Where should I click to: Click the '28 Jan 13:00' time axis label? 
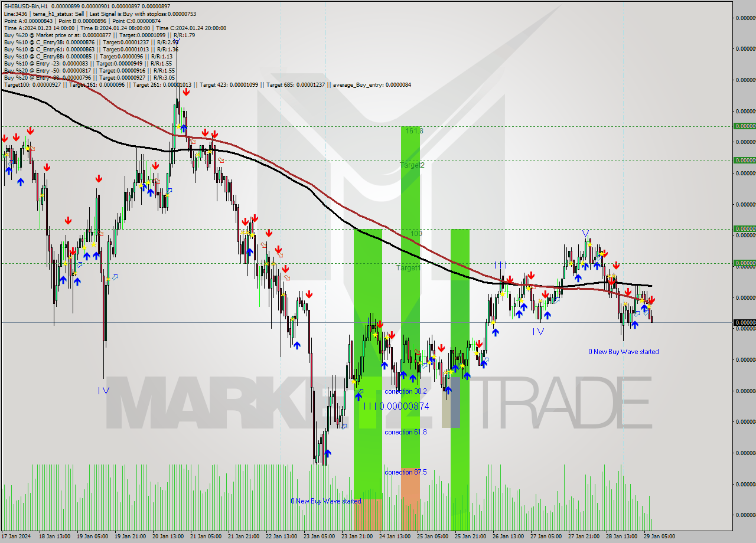[x=621, y=537]
